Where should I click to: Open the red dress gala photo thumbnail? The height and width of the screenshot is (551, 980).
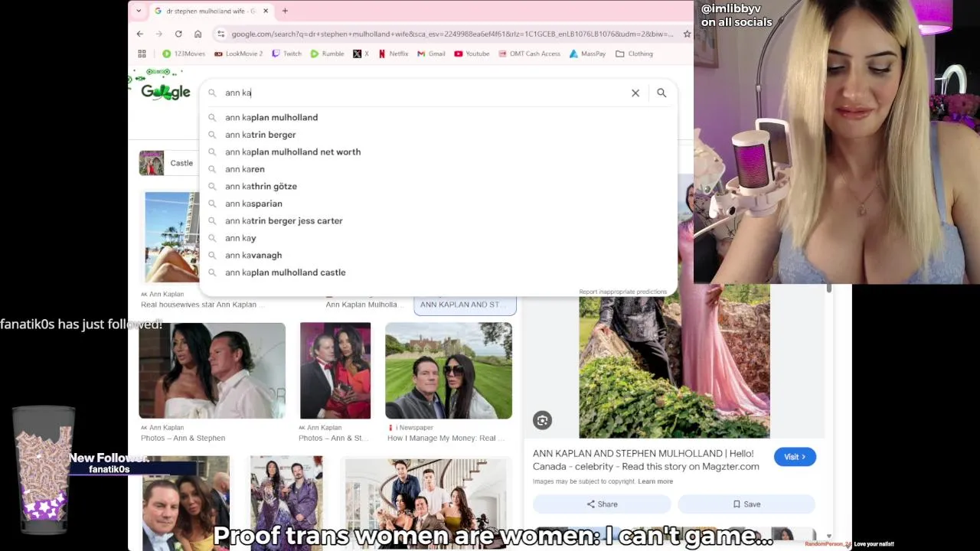point(335,370)
